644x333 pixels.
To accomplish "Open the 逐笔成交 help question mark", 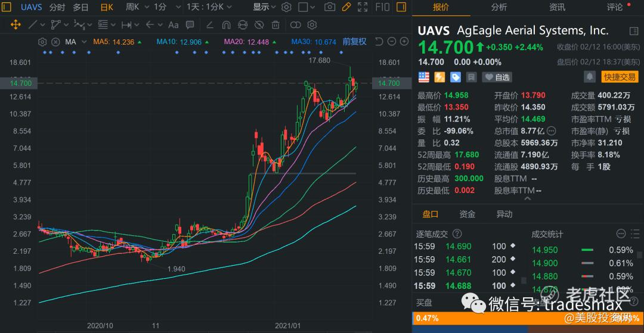I will tap(457, 234).
